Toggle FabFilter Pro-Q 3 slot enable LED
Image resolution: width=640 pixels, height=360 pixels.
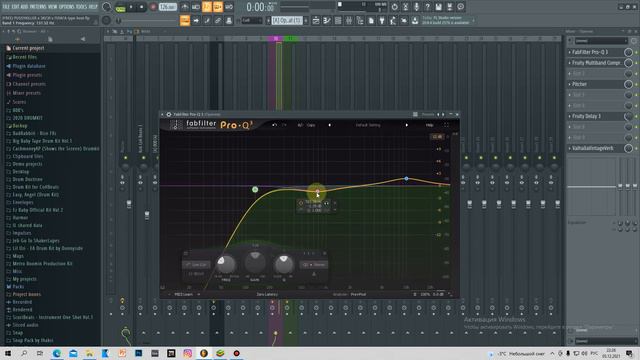click(x=636, y=52)
